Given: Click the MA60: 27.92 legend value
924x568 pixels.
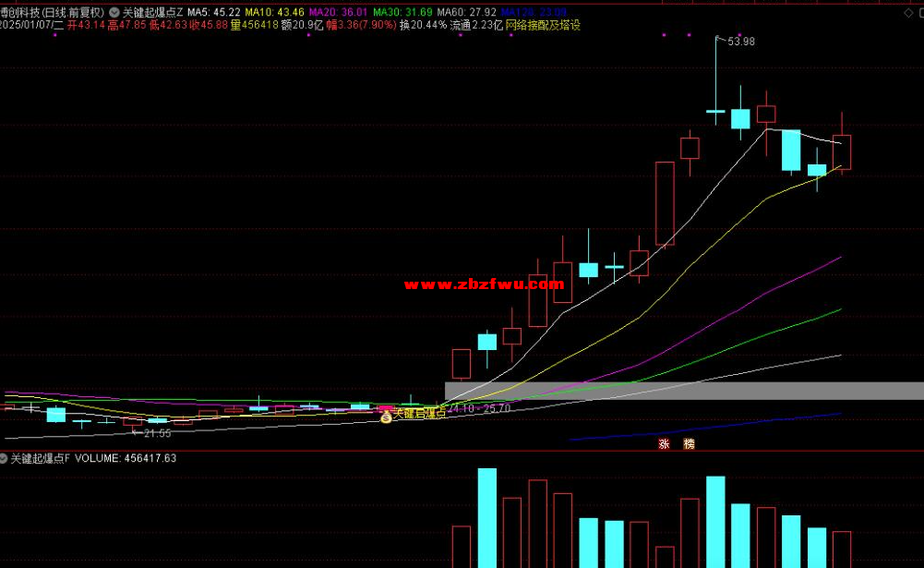Looking at the screenshot, I should [x=467, y=12].
